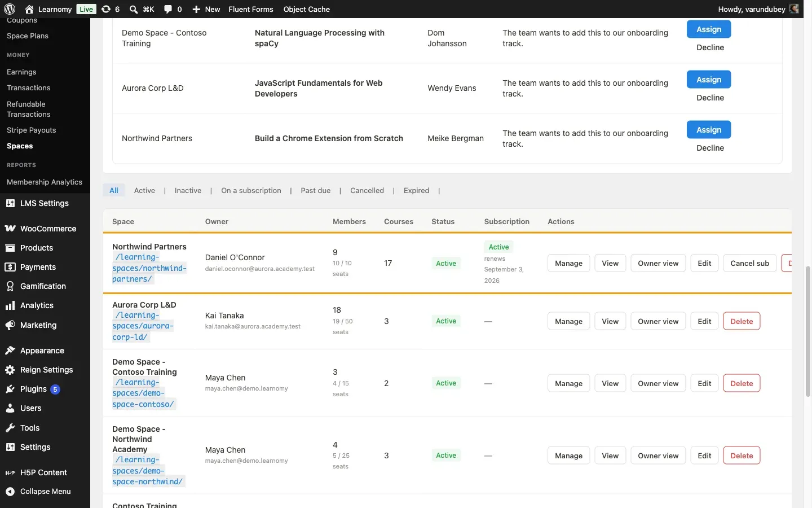Viewport: 812px width, 508px height.
Task: Filter spaces by Past due
Action: point(316,190)
